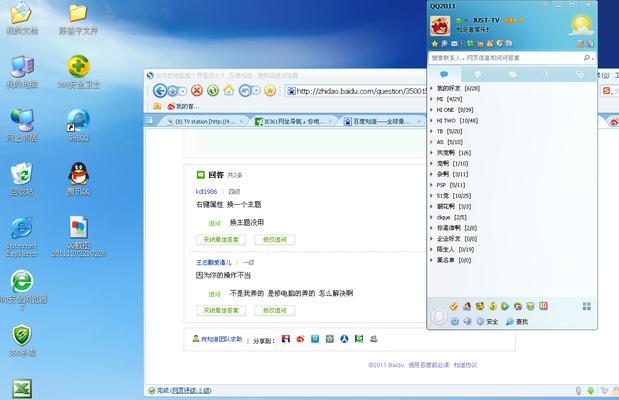Open the recycle bin desktop icon
The width and height of the screenshot is (619, 400).
[x=22, y=179]
